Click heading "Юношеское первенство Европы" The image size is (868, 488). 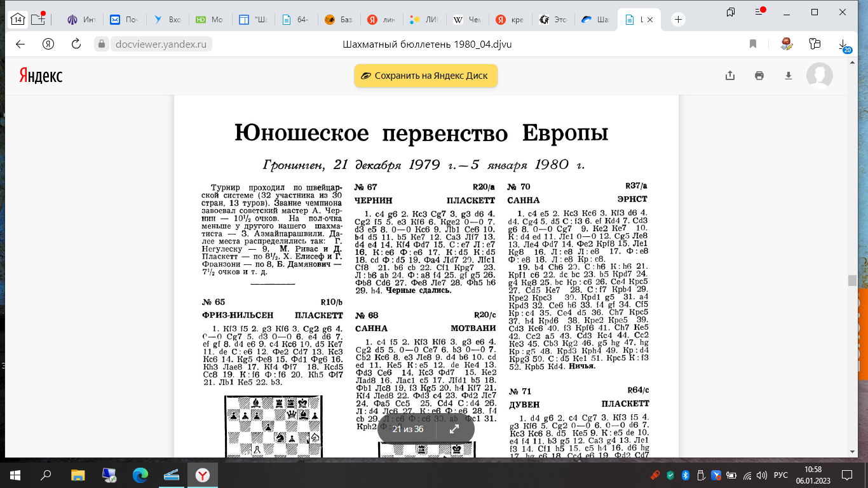point(421,133)
